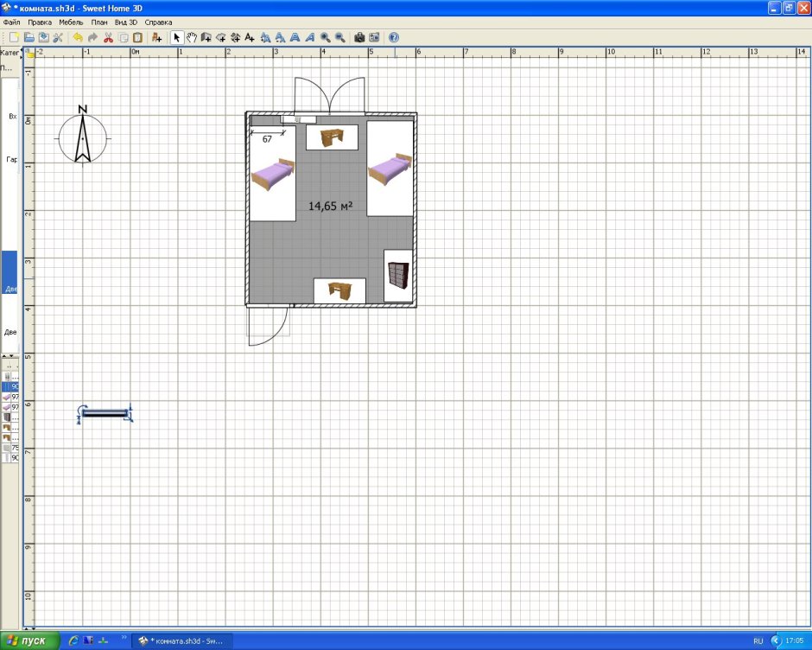This screenshot has width=812, height=650.
Task: Open the Правка menu
Action: [x=40, y=22]
